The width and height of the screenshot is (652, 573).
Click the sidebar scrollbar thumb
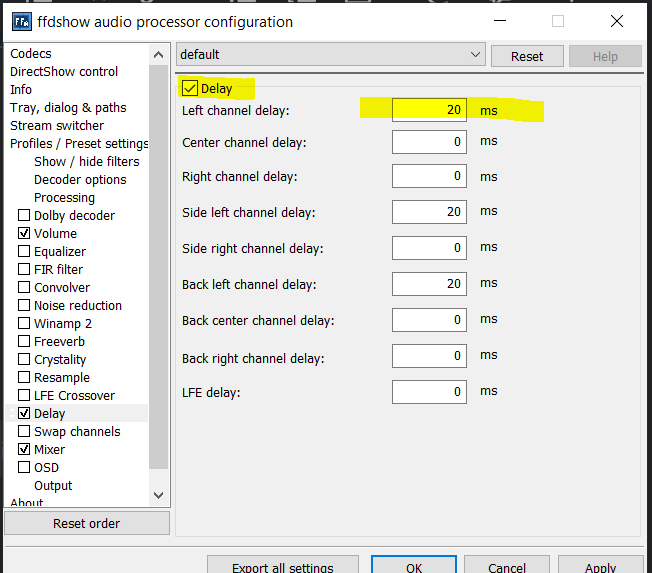pyautogui.click(x=158, y=267)
